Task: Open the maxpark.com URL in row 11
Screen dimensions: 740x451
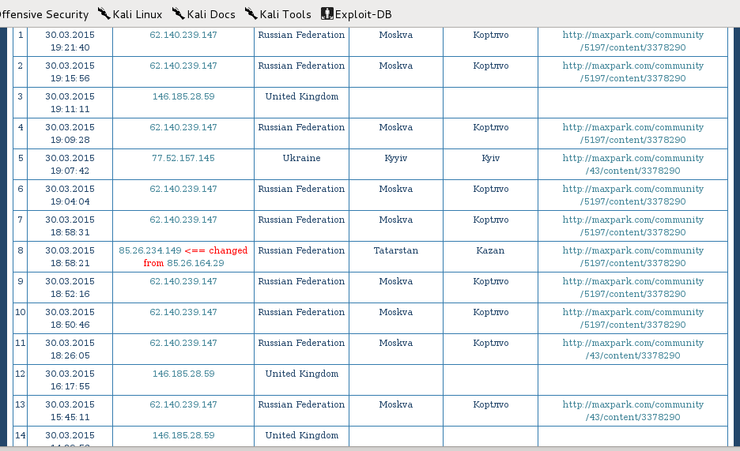Action: (632, 349)
